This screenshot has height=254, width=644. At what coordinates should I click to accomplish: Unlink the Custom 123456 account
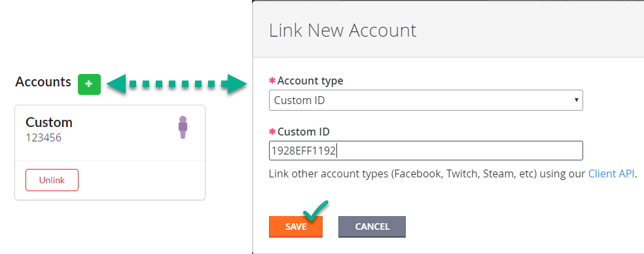(52, 180)
